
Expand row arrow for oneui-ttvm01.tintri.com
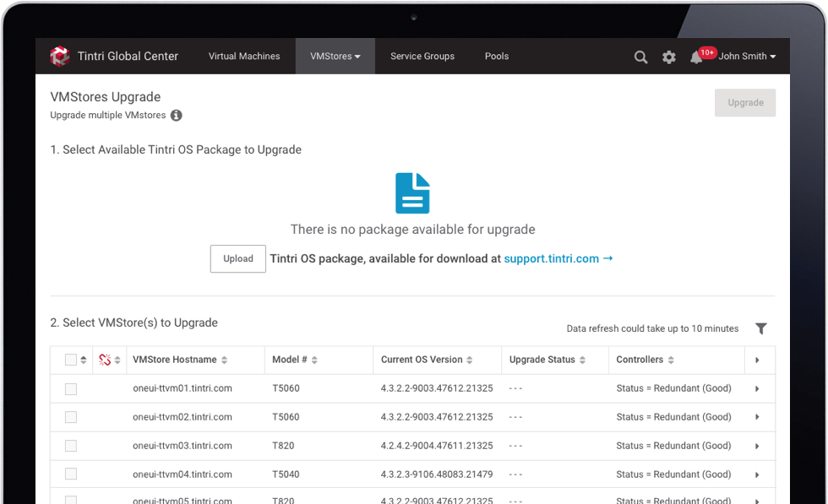(757, 388)
